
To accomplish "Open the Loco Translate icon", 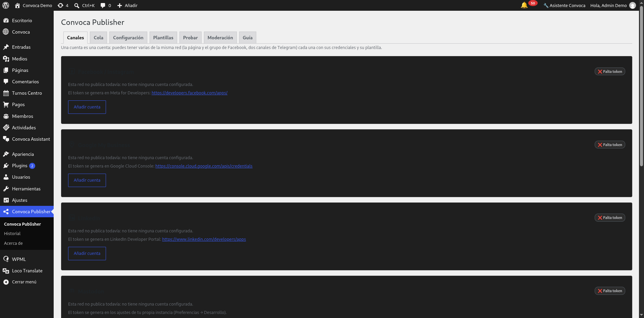I will [6, 271].
